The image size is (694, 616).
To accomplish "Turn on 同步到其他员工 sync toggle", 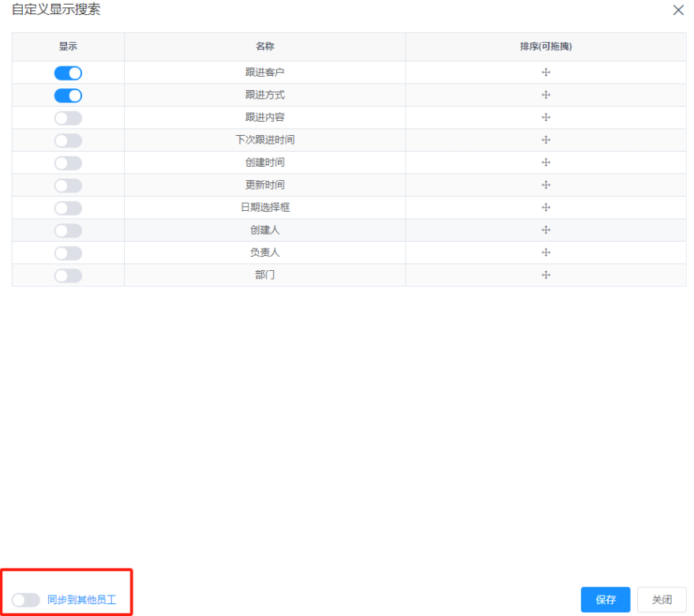I will click(26, 599).
